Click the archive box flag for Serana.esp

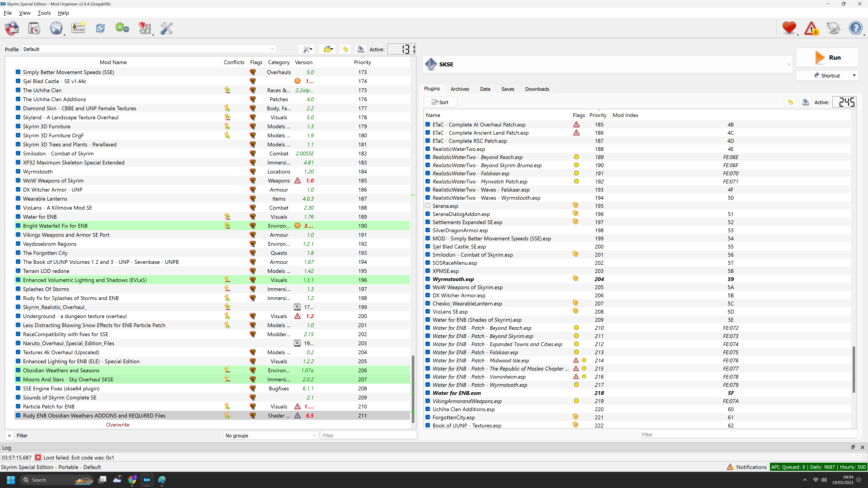576,205
